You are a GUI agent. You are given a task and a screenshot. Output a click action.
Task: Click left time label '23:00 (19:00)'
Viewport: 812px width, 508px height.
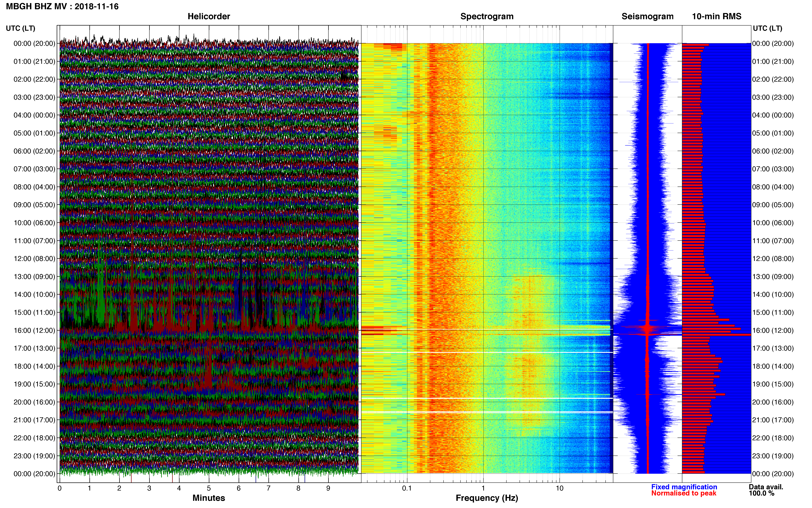tap(34, 456)
